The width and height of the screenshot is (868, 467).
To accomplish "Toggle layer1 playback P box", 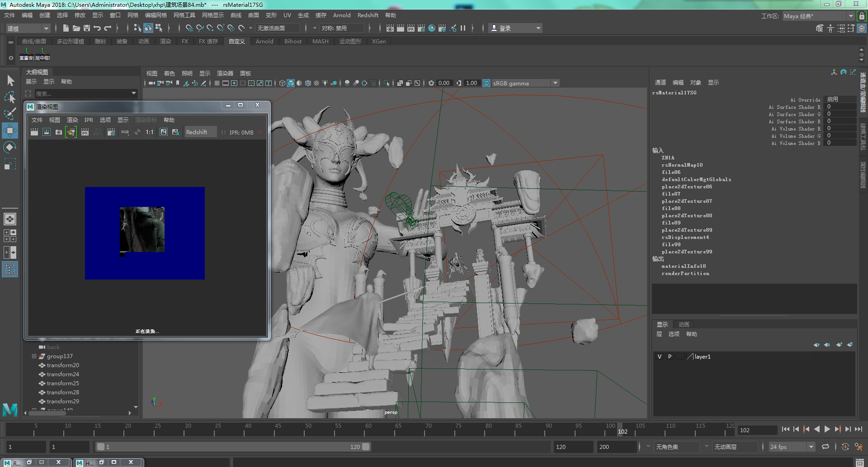I will (670, 357).
